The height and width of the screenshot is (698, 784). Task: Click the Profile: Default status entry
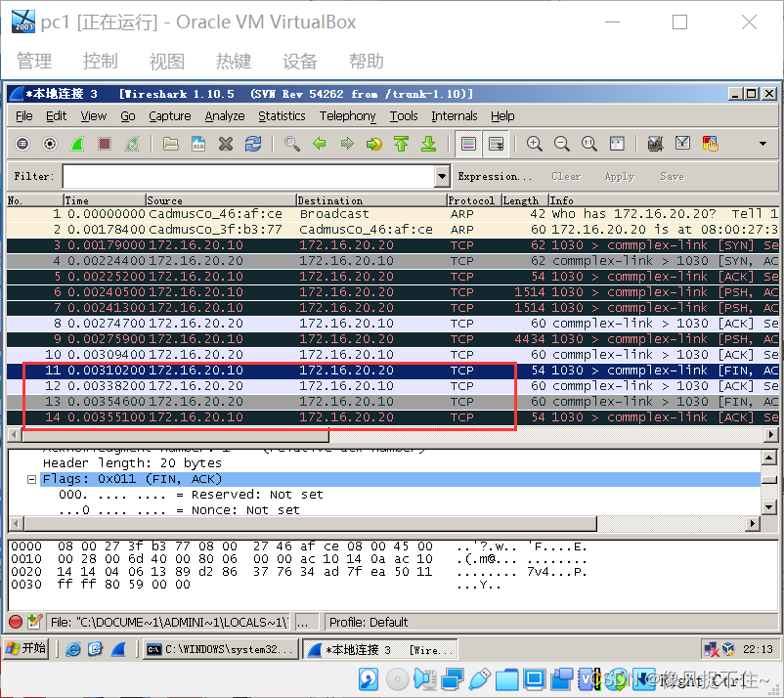pos(369,623)
